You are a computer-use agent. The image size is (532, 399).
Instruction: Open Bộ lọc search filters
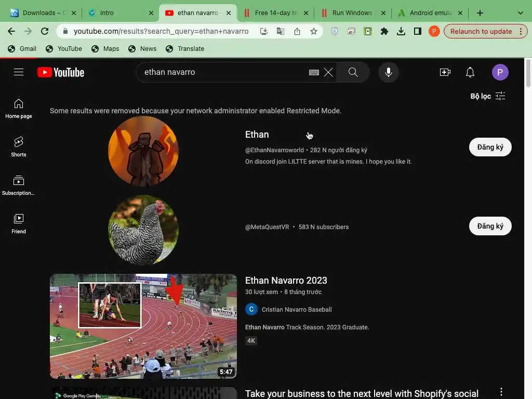click(487, 96)
